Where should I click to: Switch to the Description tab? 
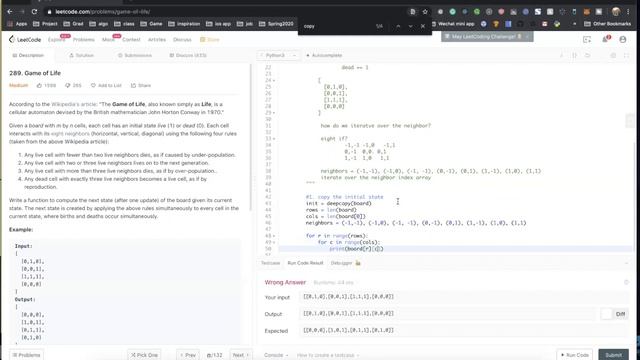pyautogui.click(x=28, y=55)
